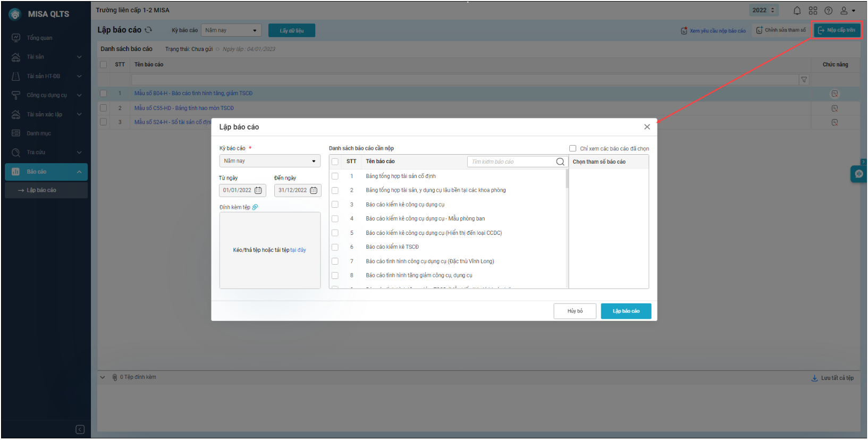Open the Từ ngày calendar picker
Screen dimensions: 868x440
click(258, 190)
